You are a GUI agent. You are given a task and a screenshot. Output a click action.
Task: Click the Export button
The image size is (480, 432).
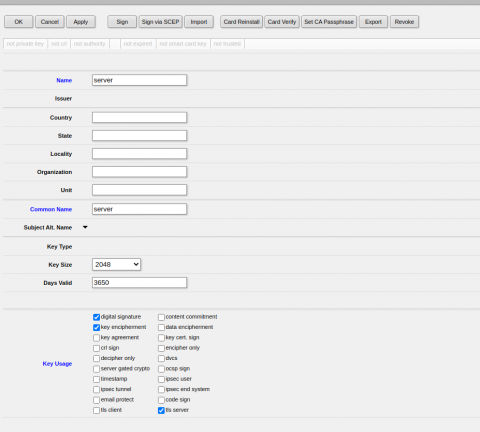click(x=373, y=22)
